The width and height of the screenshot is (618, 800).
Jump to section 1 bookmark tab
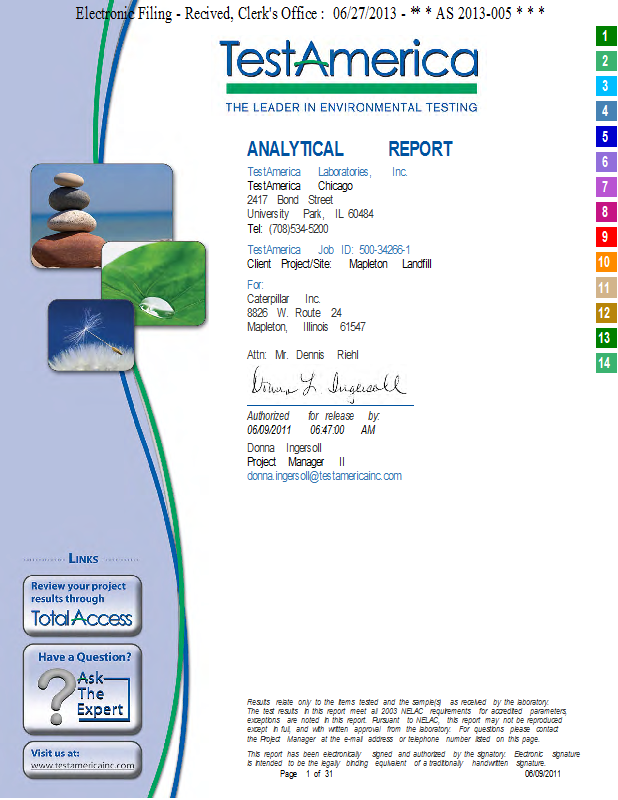pyautogui.click(x=606, y=36)
